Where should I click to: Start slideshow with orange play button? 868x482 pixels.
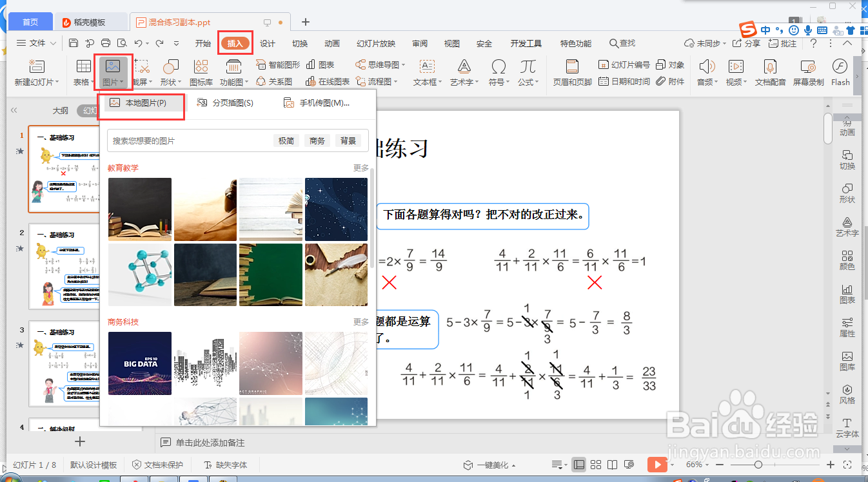click(656, 465)
